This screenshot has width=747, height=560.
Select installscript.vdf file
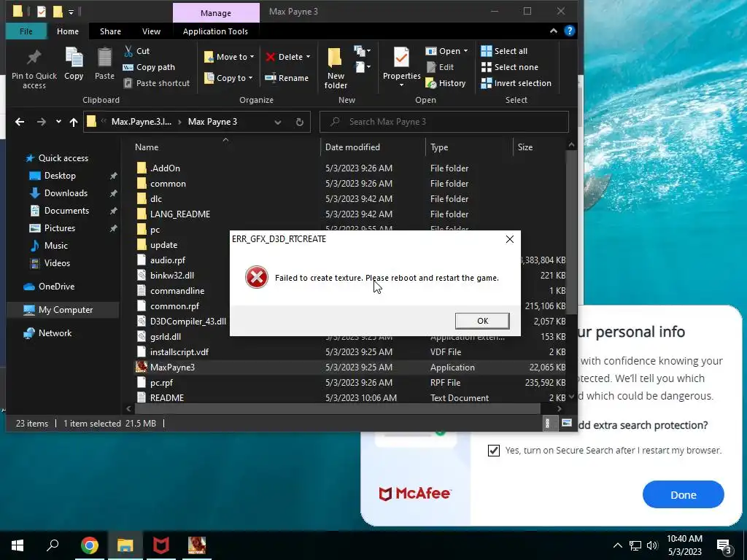pos(350,352)
